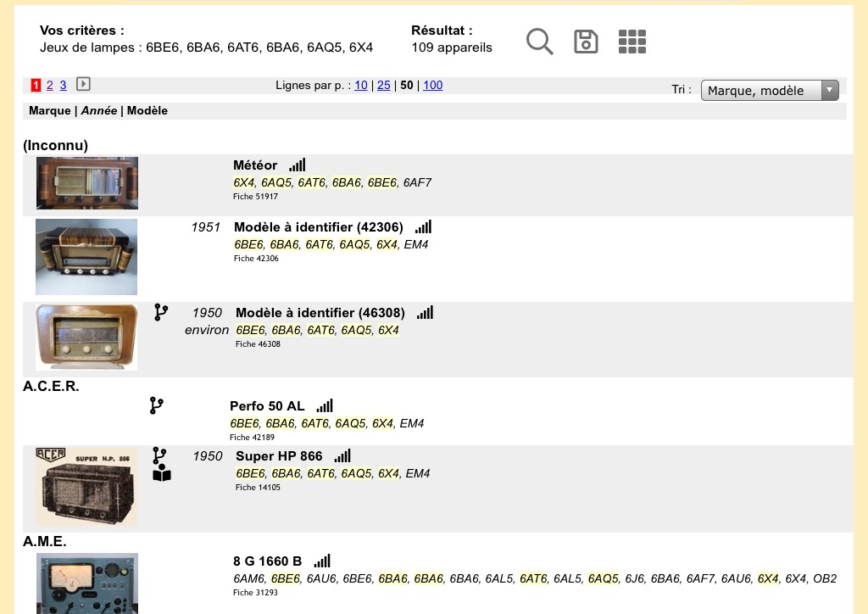The height and width of the screenshot is (614, 868).
Task: Open 8 G 1660 B receiver thumbnail
Action: coord(87,583)
